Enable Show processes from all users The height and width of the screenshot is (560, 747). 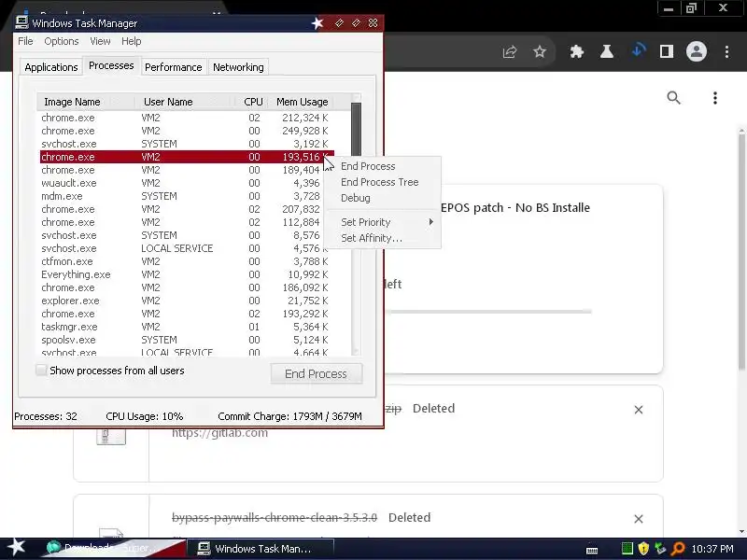(41, 370)
